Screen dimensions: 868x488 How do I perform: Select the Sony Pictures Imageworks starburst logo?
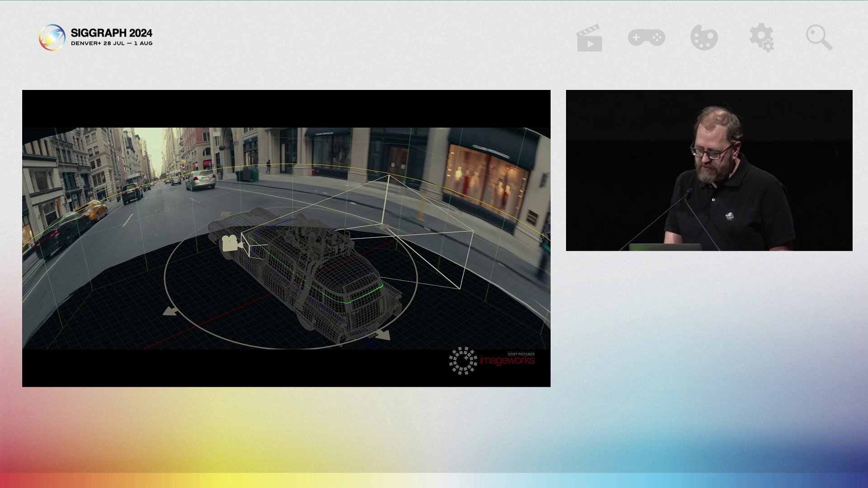pyautogui.click(x=463, y=361)
